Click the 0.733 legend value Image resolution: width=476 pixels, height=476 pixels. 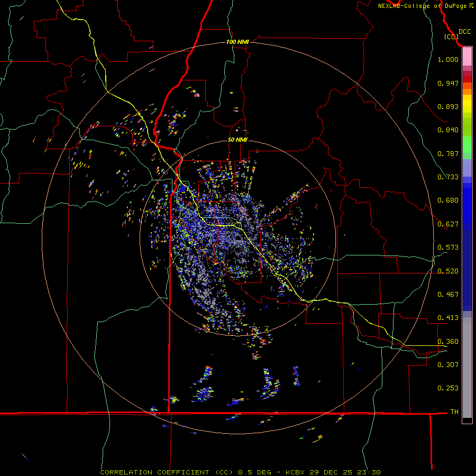pyautogui.click(x=448, y=177)
